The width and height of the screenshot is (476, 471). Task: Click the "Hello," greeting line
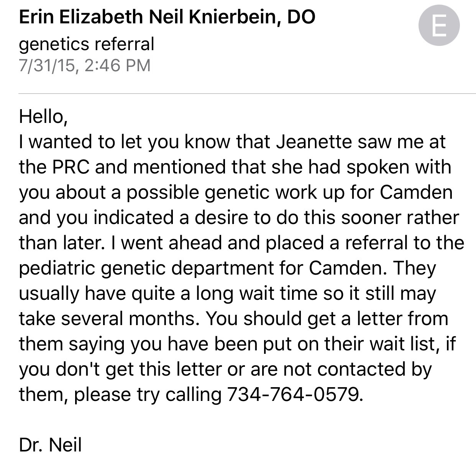tap(43, 116)
